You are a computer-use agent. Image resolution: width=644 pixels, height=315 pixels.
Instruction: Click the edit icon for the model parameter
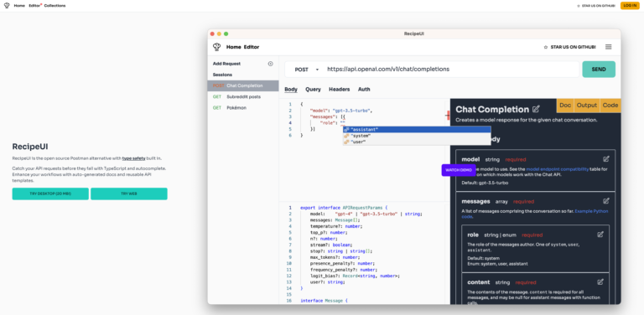[x=606, y=159]
